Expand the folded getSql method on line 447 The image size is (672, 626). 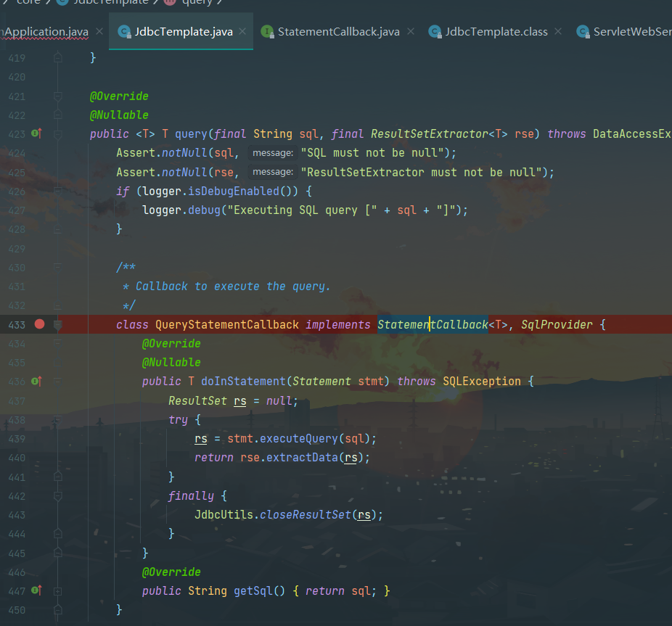[x=58, y=591]
